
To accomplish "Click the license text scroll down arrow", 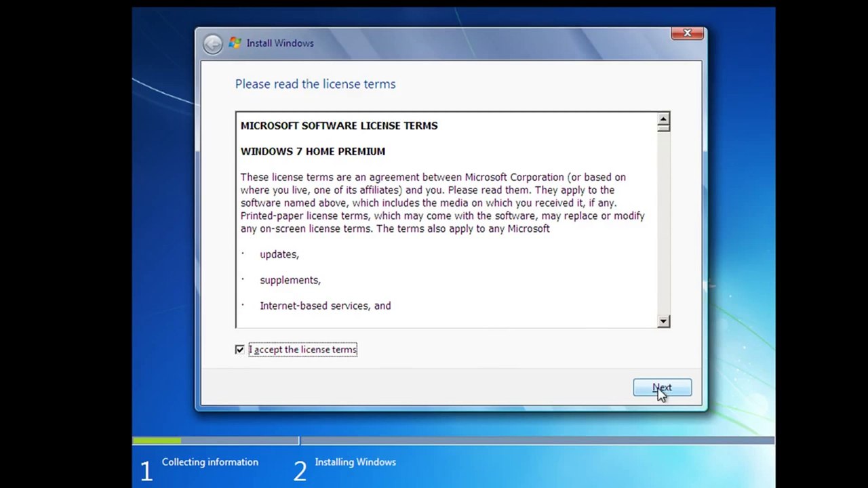I will point(663,321).
